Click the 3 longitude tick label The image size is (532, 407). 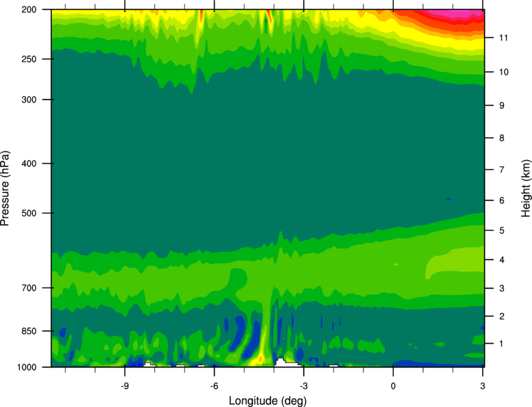click(483, 386)
